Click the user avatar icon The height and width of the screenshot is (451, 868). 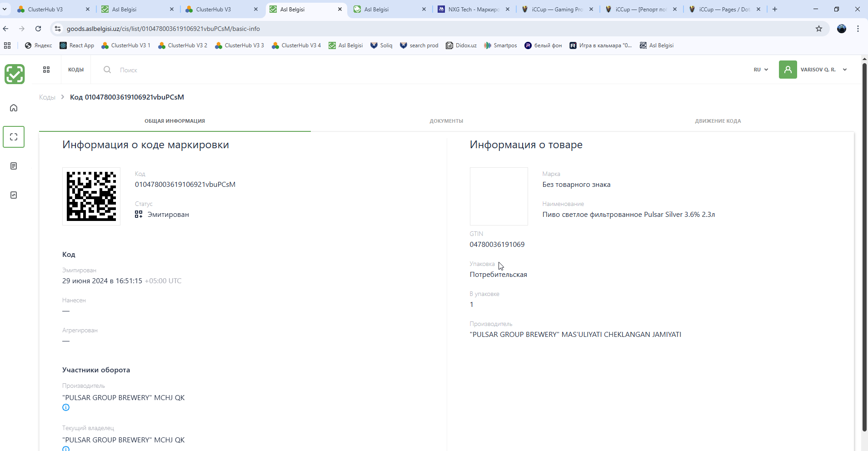click(788, 70)
